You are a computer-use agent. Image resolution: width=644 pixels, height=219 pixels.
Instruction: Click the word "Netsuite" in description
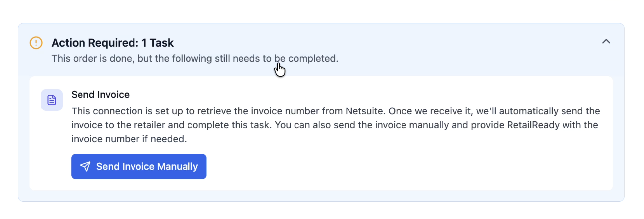click(365, 111)
